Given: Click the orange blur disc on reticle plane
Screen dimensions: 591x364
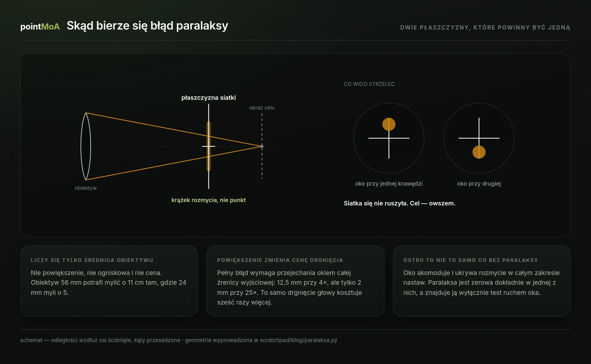Looking at the screenshot, I should coord(209,146).
